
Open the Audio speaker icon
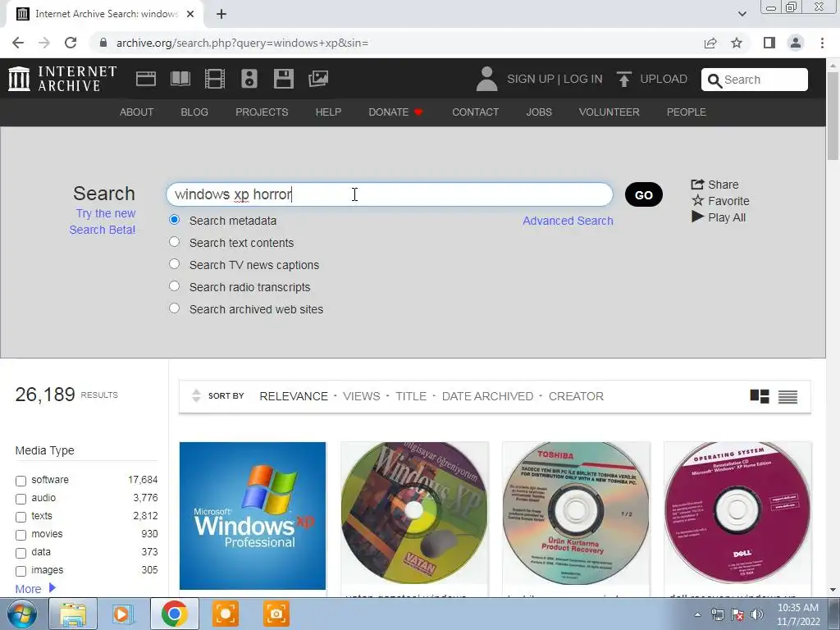(249, 79)
